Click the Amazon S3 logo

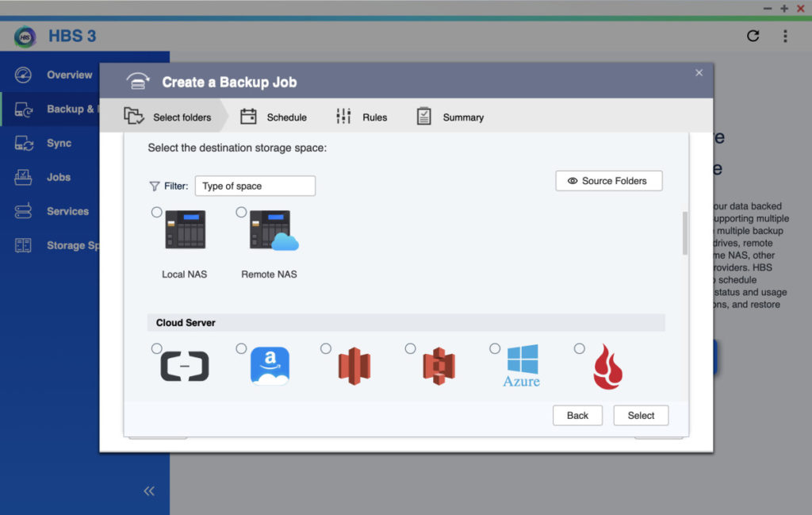click(439, 367)
